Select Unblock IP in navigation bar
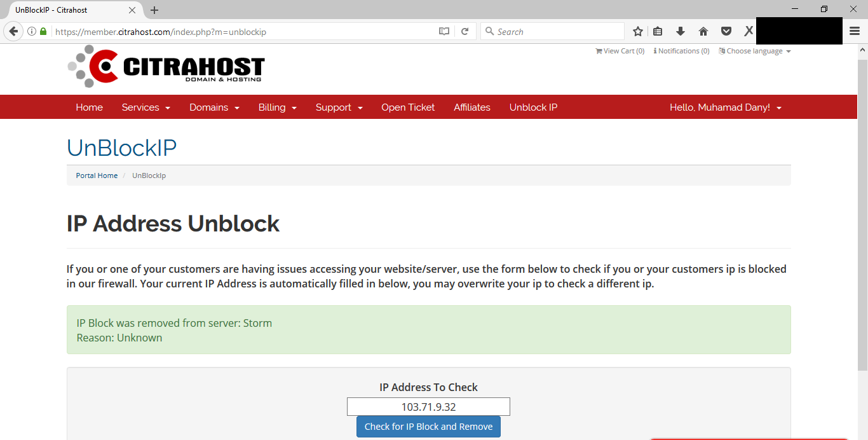Viewport: 868px width, 440px height. [x=534, y=107]
